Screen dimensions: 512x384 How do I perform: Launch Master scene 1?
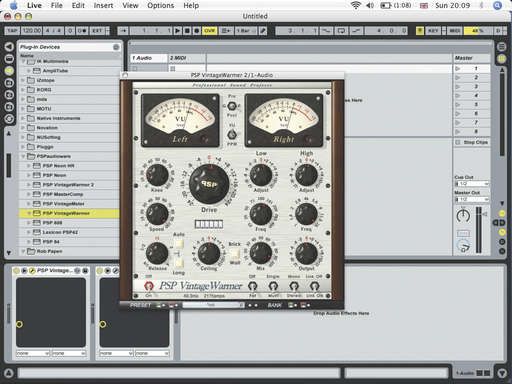(x=458, y=69)
